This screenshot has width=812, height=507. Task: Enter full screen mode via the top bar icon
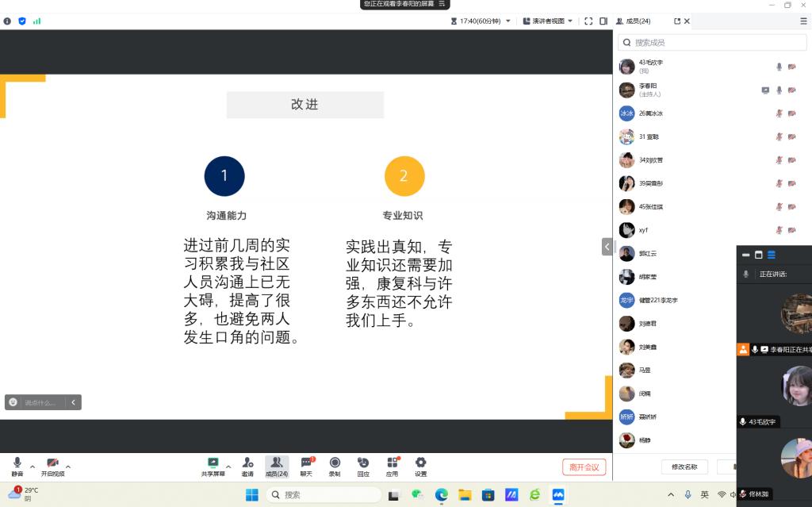(588, 21)
